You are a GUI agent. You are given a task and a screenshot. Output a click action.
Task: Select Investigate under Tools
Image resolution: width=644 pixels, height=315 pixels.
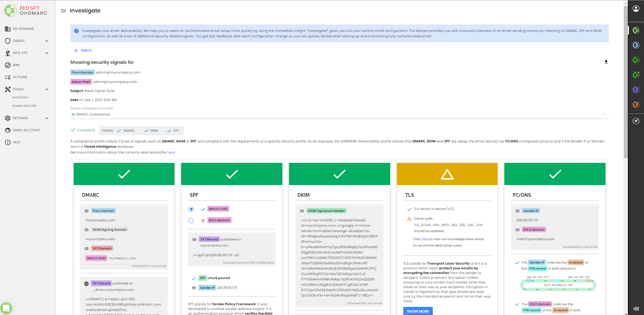pyautogui.click(x=20, y=98)
